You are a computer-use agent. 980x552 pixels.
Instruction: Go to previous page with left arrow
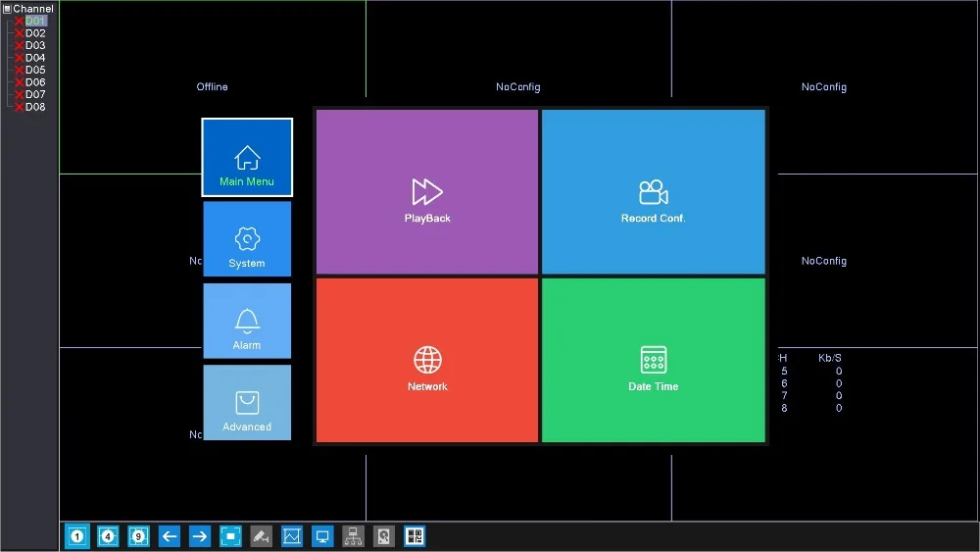[169, 536]
